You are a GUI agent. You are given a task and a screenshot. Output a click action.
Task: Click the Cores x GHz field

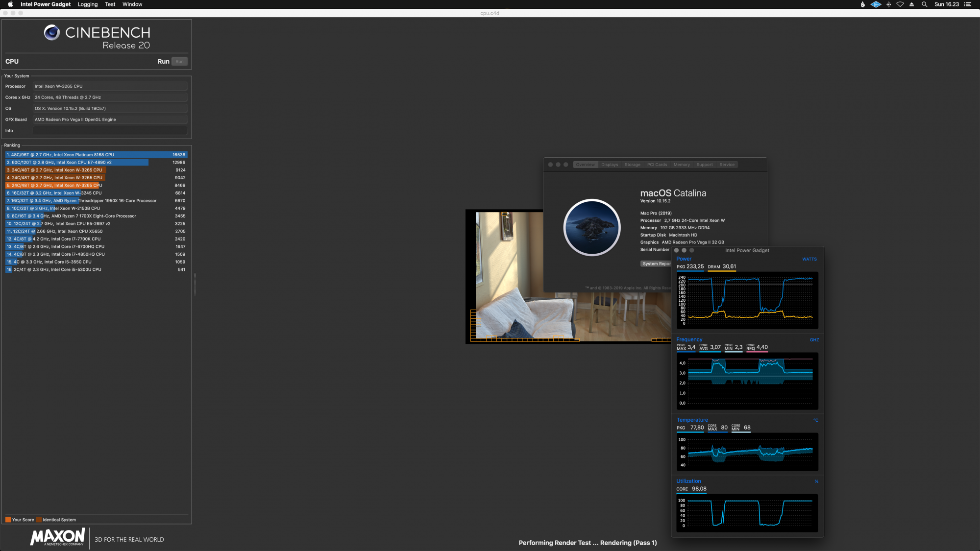click(x=110, y=97)
